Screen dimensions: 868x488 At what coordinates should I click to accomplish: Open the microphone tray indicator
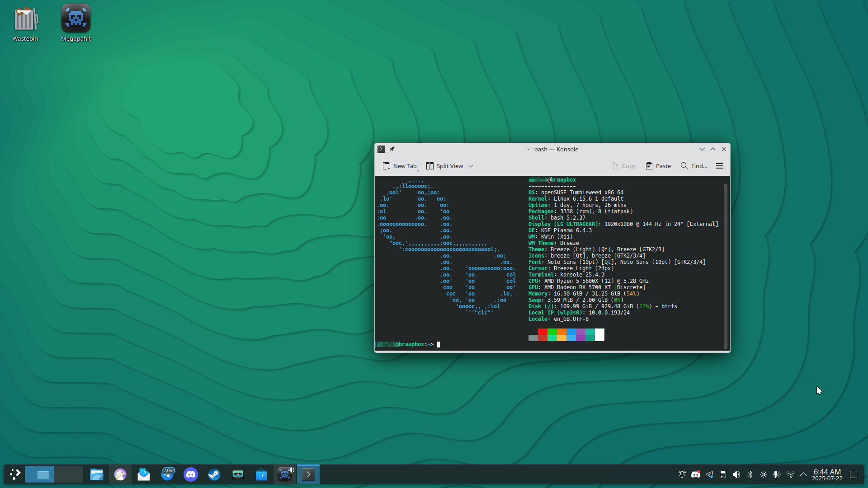pos(777,474)
